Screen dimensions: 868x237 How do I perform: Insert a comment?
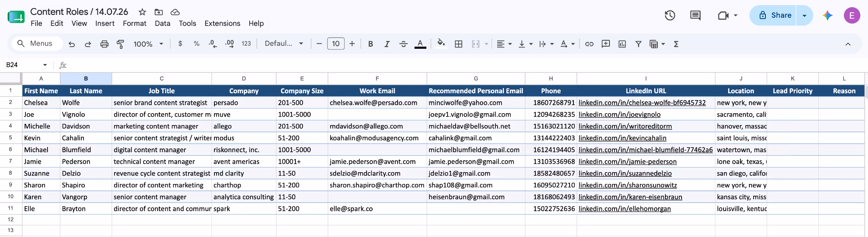tap(606, 44)
